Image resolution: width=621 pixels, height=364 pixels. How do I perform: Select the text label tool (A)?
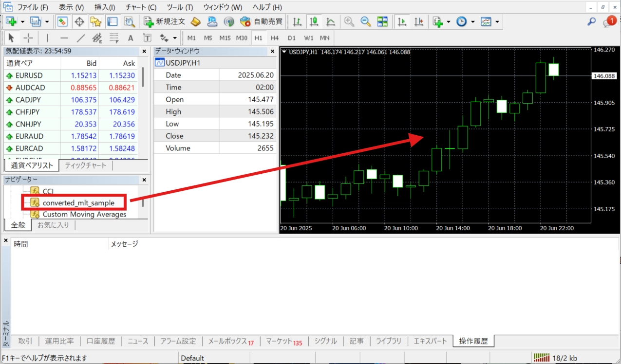pos(131,38)
